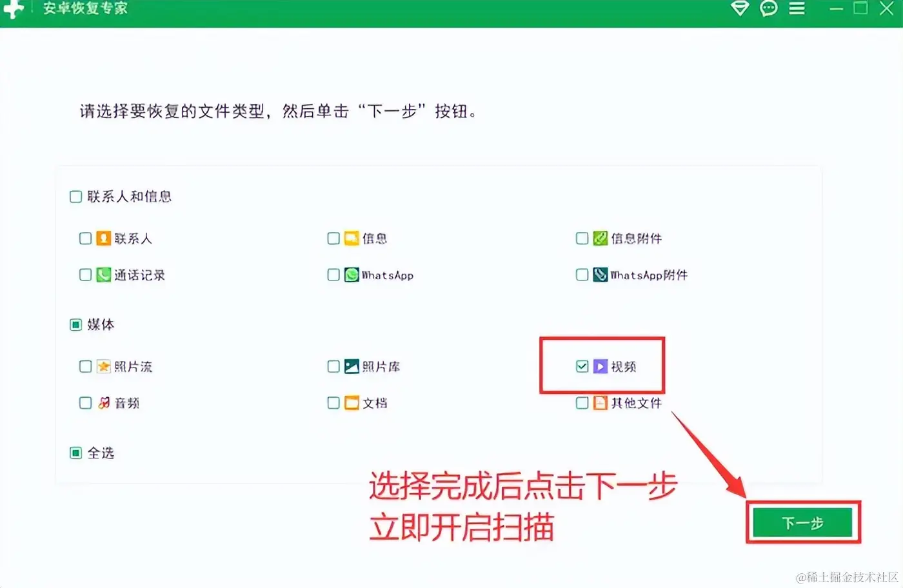The width and height of the screenshot is (903, 588).
Task: Check the 联系人 checkbox
Action: click(85, 239)
